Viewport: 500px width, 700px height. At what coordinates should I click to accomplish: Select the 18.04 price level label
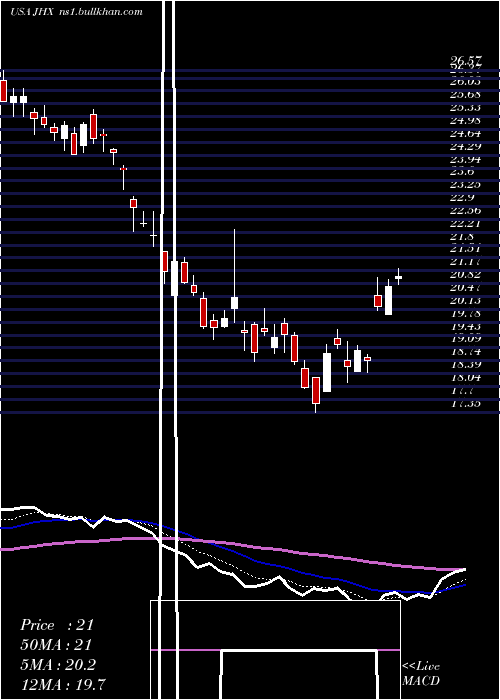pyautogui.click(x=467, y=378)
